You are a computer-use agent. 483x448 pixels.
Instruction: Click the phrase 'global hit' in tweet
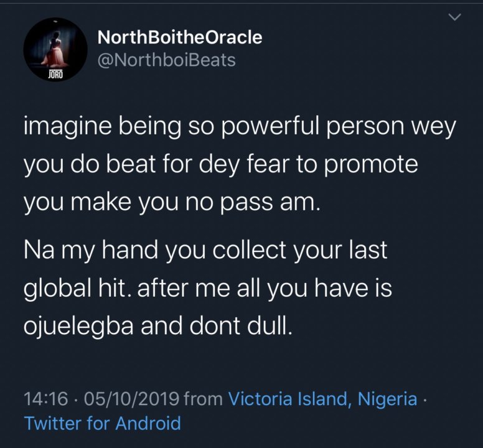point(75,288)
